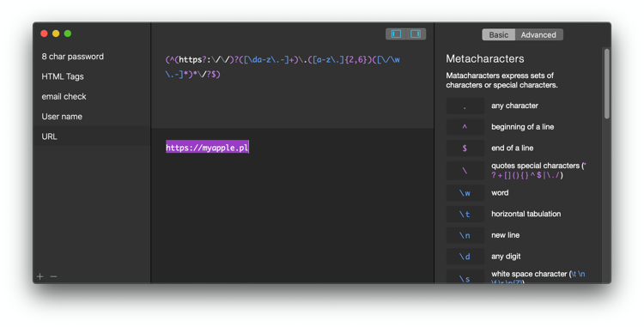Remove selected pattern with minus icon
Screen dimensions: 644x327
click(53, 276)
